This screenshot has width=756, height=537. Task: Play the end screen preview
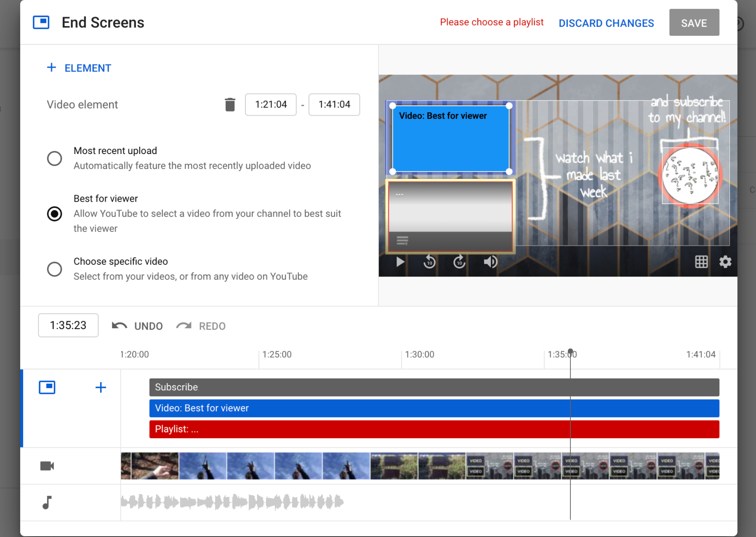pyautogui.click(x=400, y=262)
